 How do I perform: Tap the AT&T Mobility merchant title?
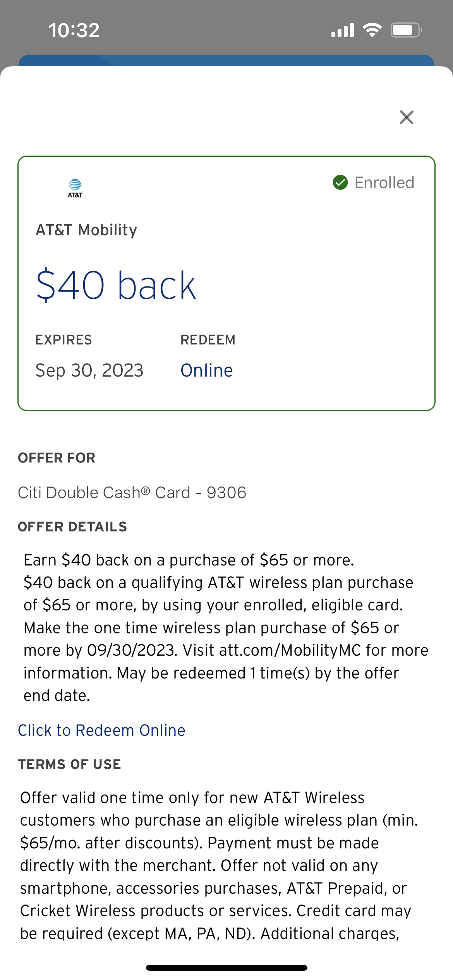86,230
